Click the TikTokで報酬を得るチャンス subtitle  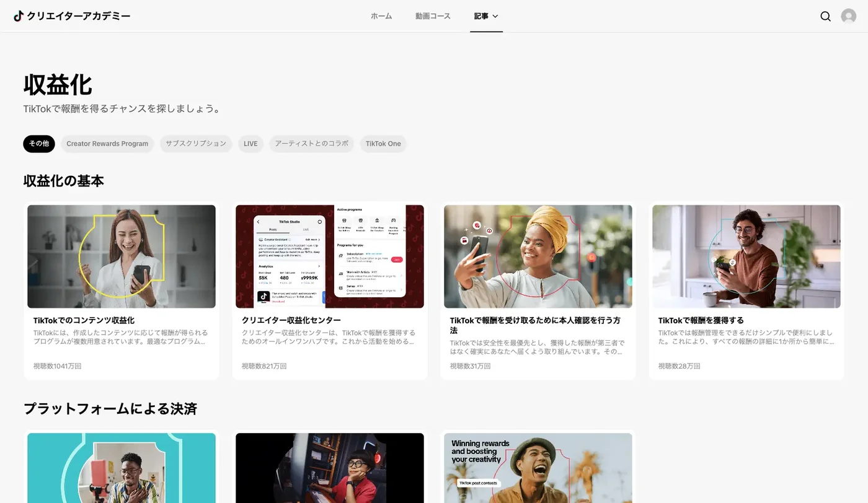click(x=122, y=108)
